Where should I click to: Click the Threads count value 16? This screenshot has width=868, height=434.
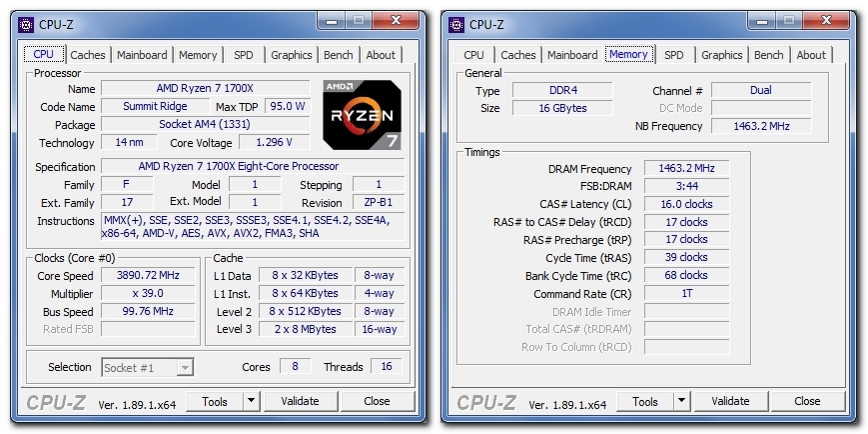387,366
